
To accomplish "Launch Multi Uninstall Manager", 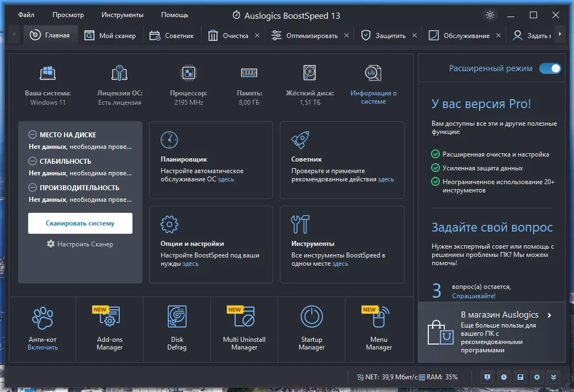I will (244, 329).
